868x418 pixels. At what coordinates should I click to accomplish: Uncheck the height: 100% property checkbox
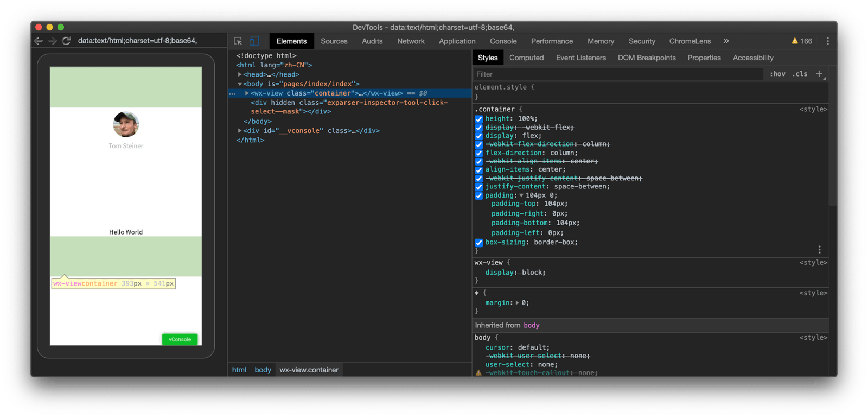tap(479, 119)
